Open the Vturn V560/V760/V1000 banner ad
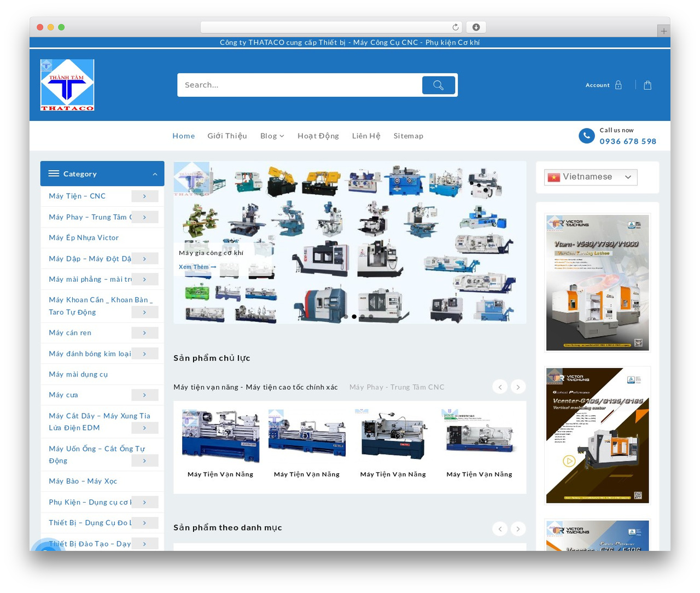Viewport: 700px width, 593px height. click(x=597, y=282)
